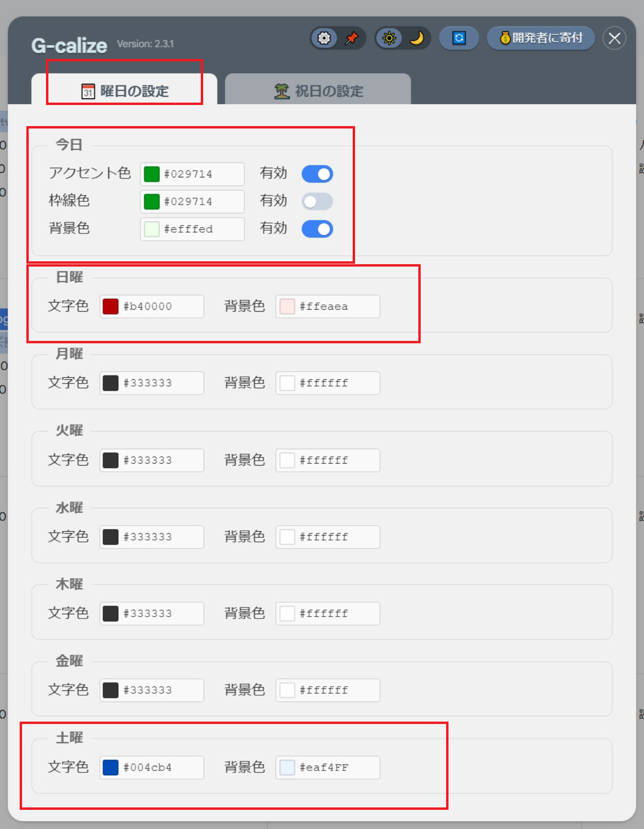Select the sun light-mode icon
644x829 pixels.
pyautogui.click(x=389, y=38)
